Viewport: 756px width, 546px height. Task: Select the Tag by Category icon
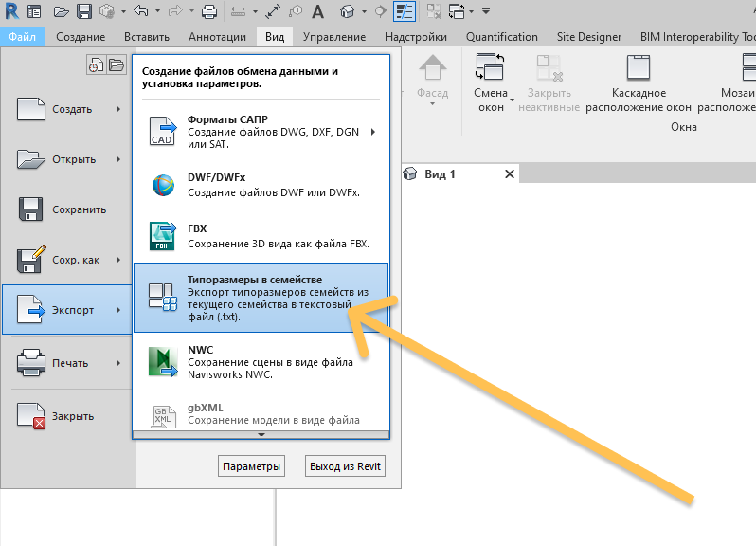point(295,11)
